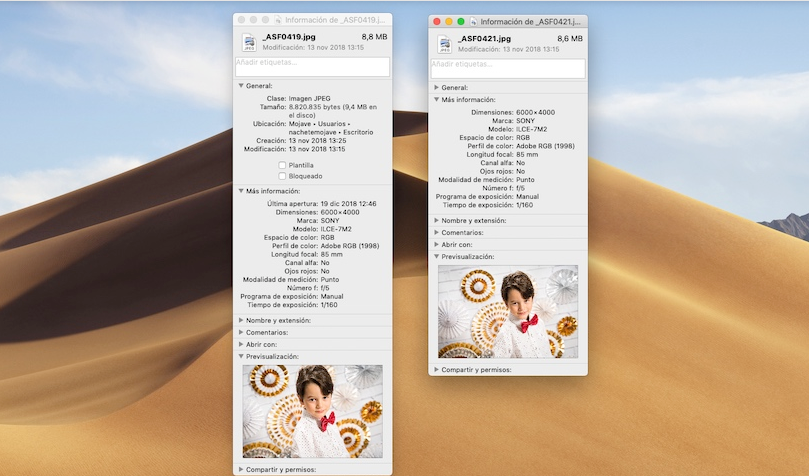The width and height of the screenshot is (809, 476).
Task: Click 85 mm focal length in _ASF0421.jpg window
Action: (x=527, y=154)
